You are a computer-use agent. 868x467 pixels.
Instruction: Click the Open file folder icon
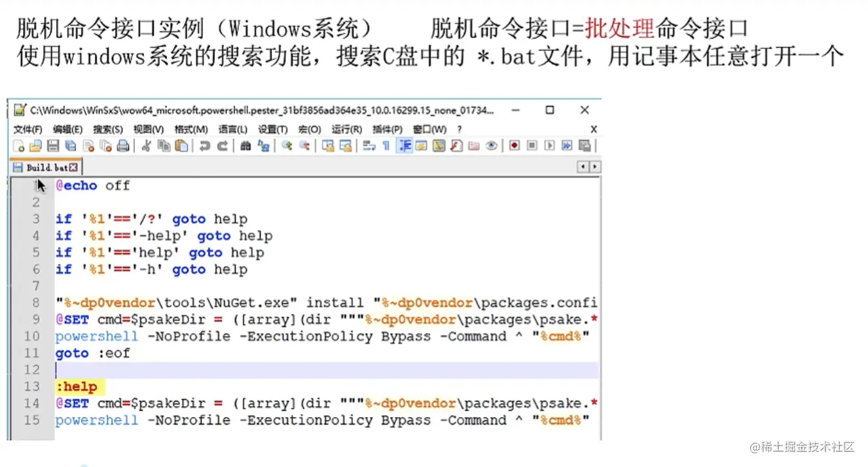pyautogui.click(x=35, y=146)
